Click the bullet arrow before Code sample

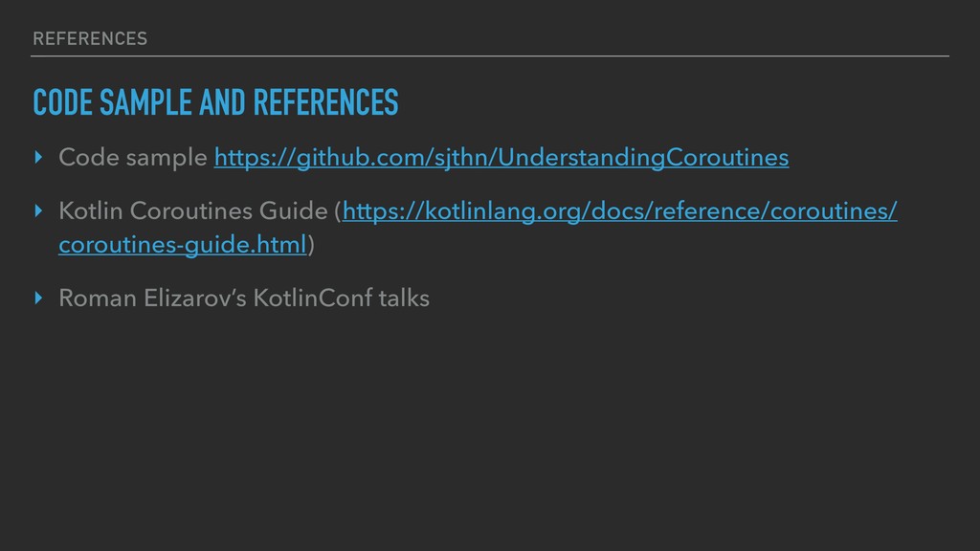pos(38,157)
